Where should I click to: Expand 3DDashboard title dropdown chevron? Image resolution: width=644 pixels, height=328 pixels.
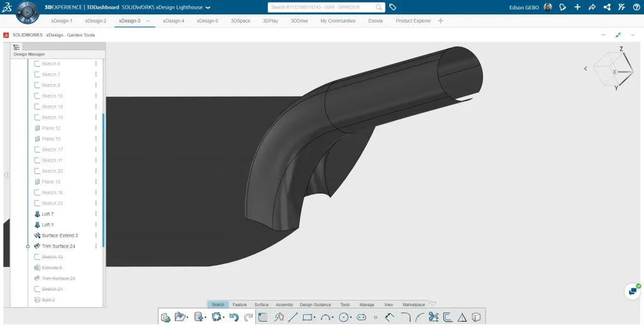coord(208,8)
